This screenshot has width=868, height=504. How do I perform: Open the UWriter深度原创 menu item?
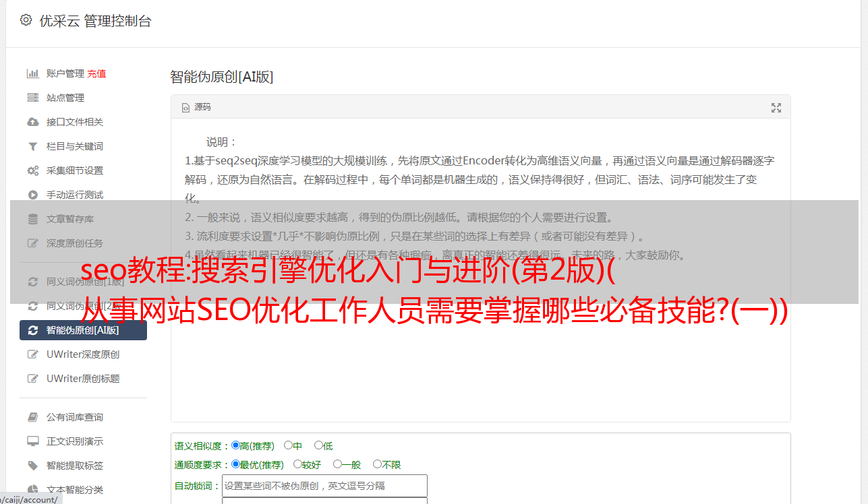[83, 354]
